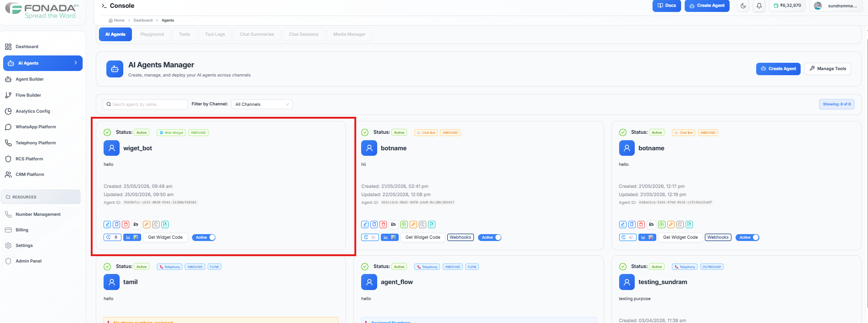Open analytics chart button on botname created 12:17 pm
868x323 pixels.
[647, 237]
